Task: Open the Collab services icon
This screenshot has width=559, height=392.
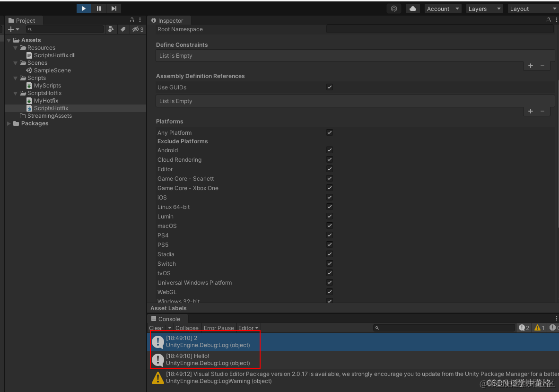Action: click(394, 9)
